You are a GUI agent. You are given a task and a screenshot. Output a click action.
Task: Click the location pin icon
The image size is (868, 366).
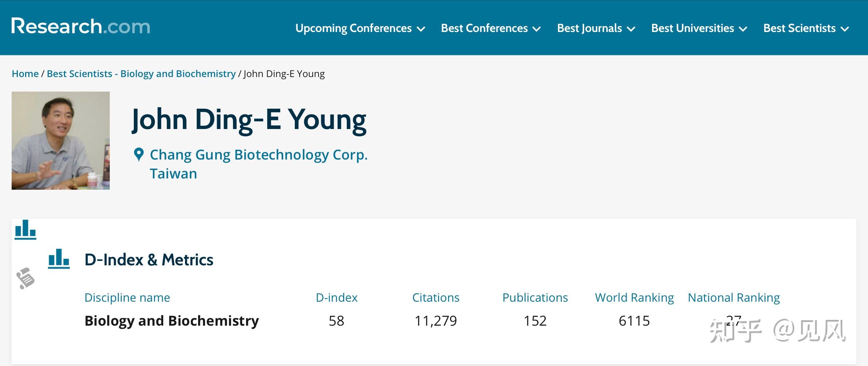coord(138,155)
